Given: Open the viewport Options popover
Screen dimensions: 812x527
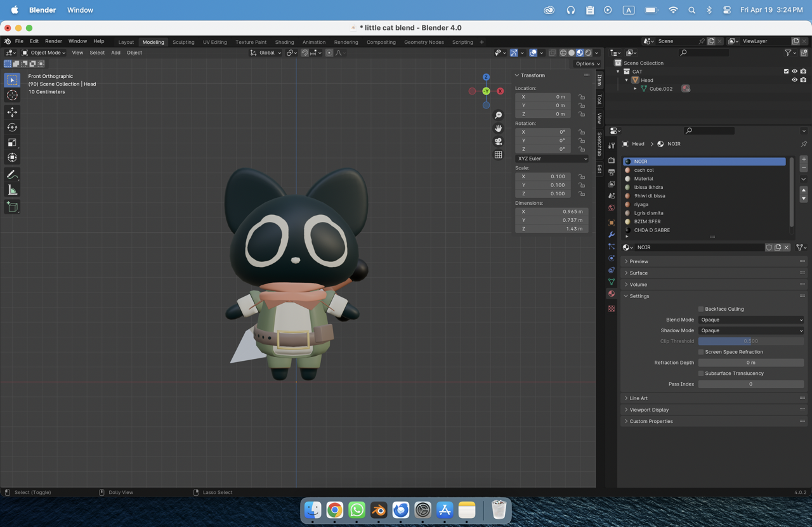Looking at the screenshot, I should [587, 63].
